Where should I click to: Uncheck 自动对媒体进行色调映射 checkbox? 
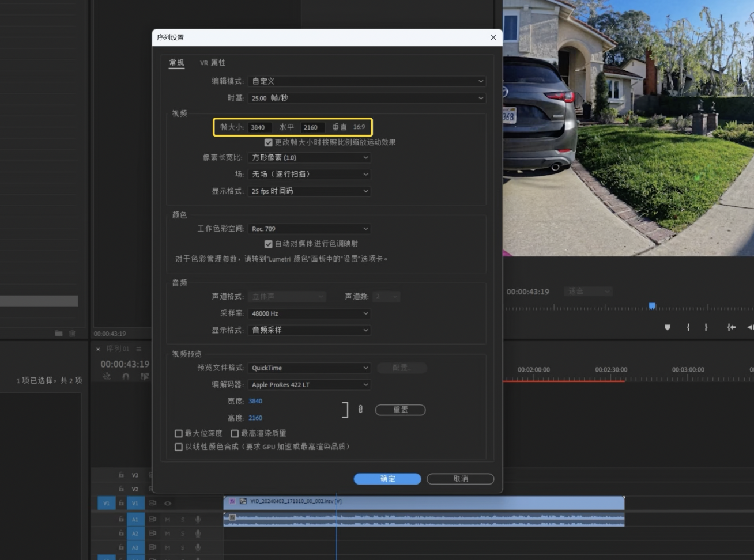tap(268, 244)
